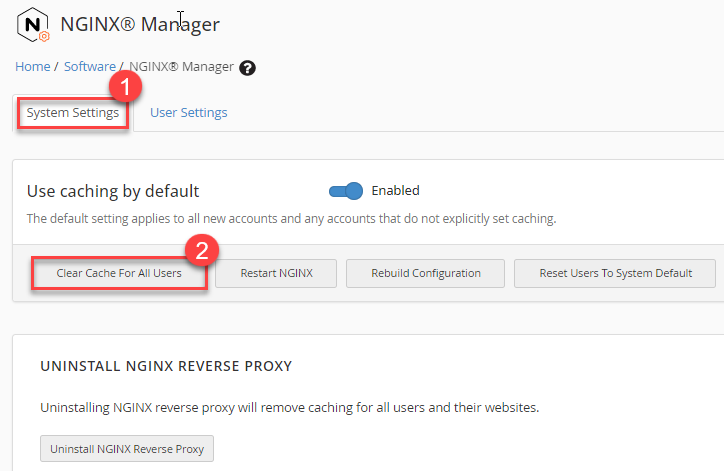This screenshot has height=471, width=724.
Task: Click the red annotation badge numbered 1
Action: [124, 88]
